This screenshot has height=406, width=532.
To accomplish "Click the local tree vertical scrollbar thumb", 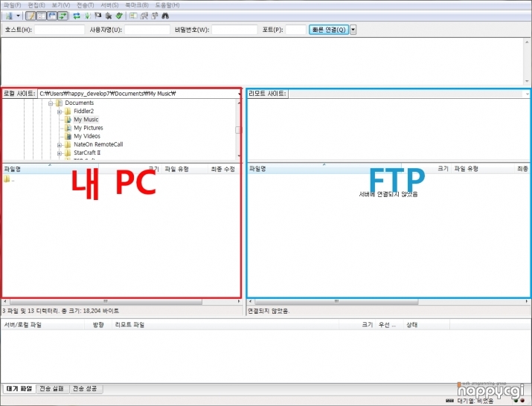I will (x=238, y=130).
